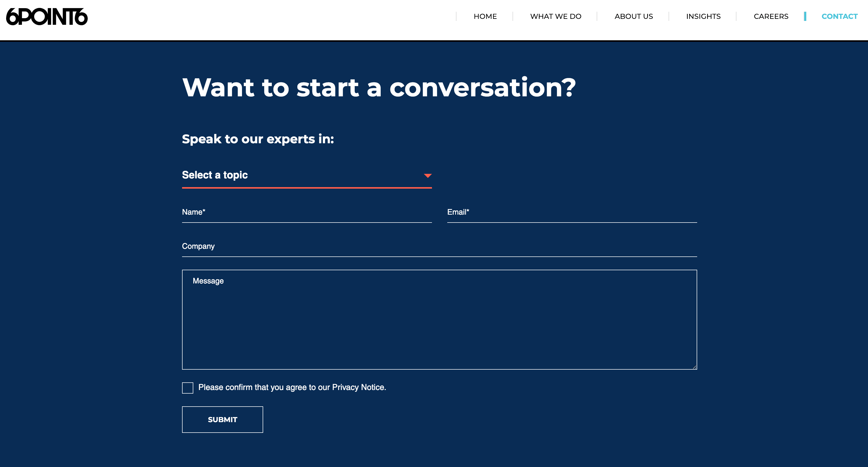
Task: Navigate to About Us page
Action: point(633,16)
